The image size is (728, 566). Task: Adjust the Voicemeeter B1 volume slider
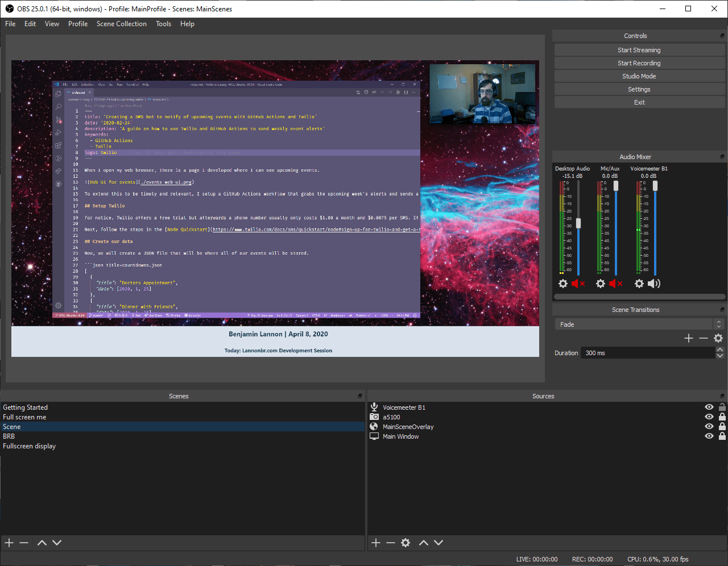tap(655, 186)
